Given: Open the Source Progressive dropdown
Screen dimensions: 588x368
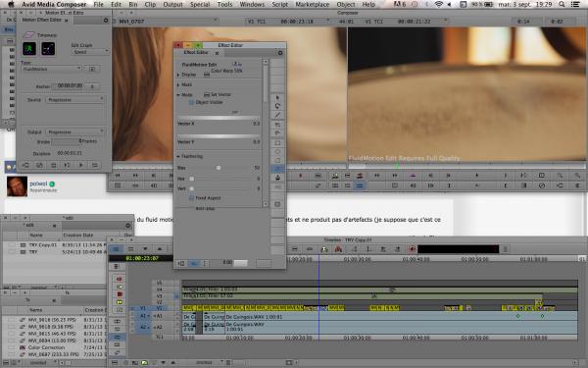Looking at the screenshot, I should click(x=75, y=100).
